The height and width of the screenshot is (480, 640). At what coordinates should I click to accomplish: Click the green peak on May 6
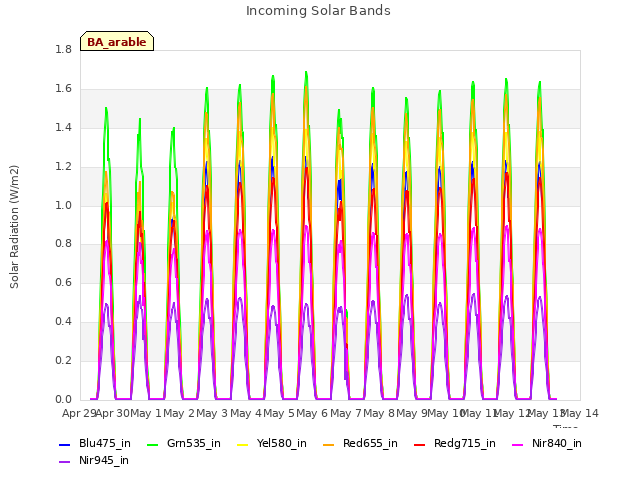click(x=339, y=110)
